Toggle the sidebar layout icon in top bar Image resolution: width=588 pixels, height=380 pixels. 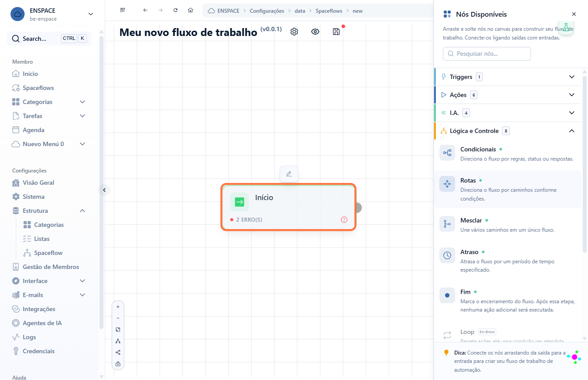[123, 11]
